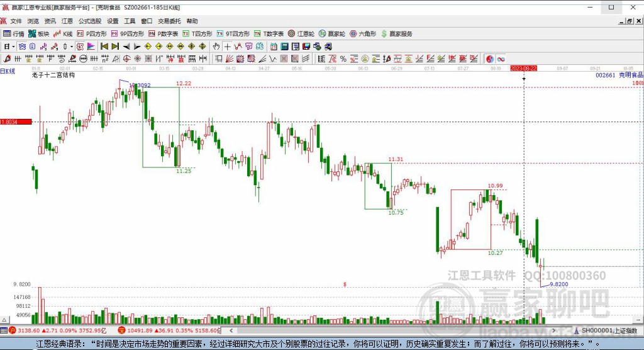This screenshot has width=644, height=350.
Task: Open the 资讯 menu
Action: tap(50, 21)
